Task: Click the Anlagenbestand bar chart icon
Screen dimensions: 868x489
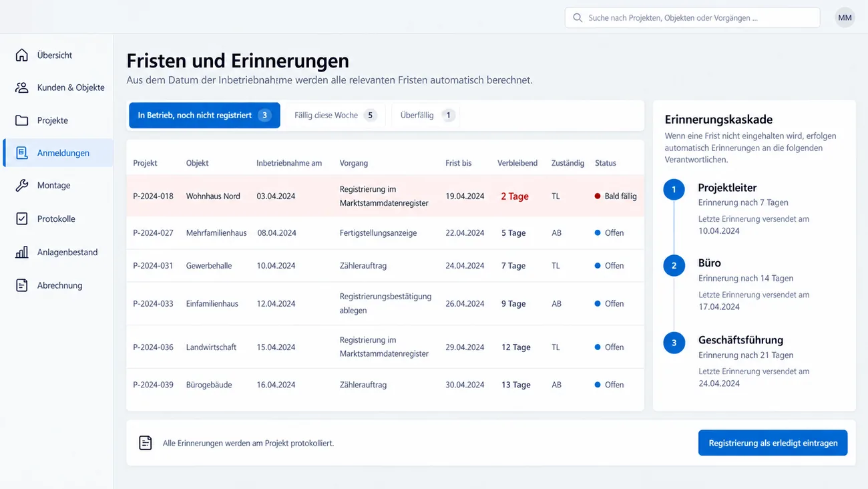Action: point(22,252)
